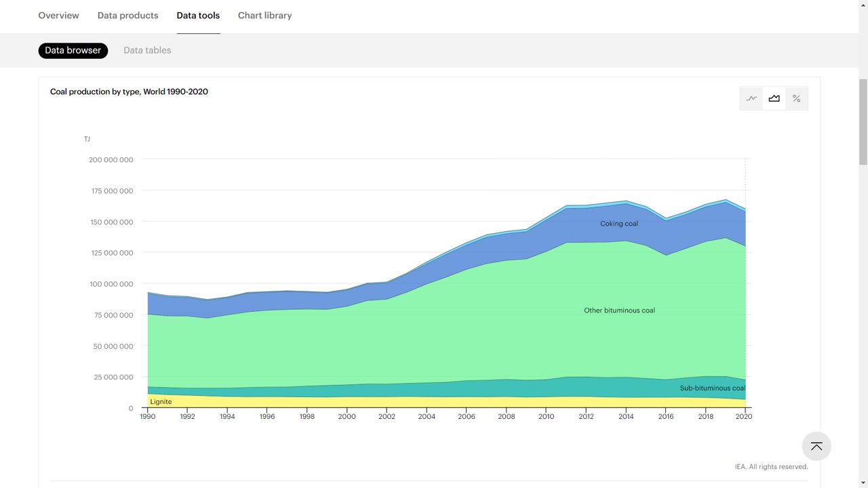Click the 1990 x-axis tick label
The height and width of the screenshot is (488, 868).
[147, 417]
